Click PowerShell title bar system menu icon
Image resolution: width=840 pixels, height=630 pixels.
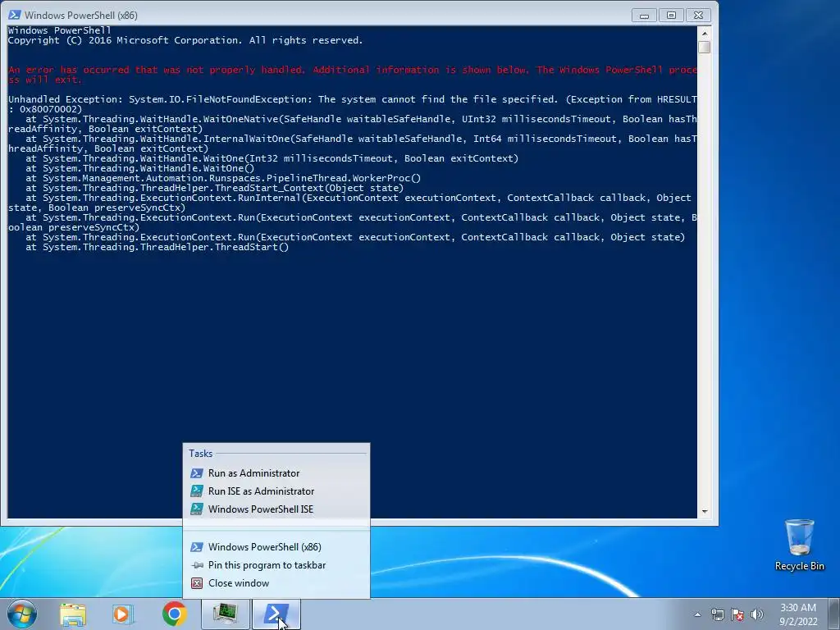15,15
